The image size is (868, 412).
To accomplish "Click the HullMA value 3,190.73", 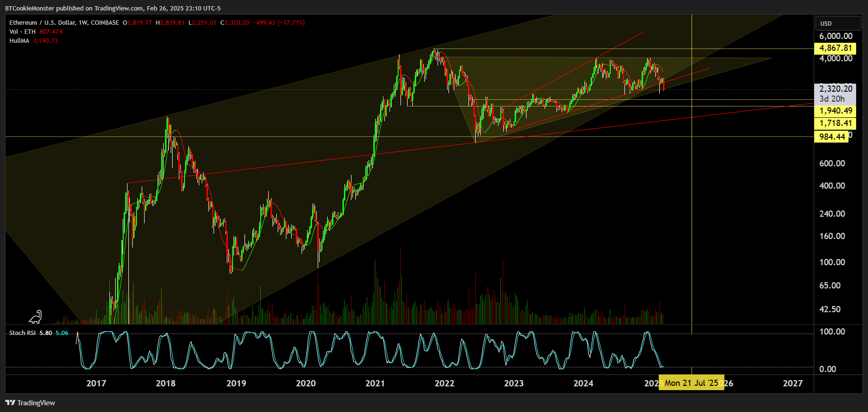I will (46, 40).
